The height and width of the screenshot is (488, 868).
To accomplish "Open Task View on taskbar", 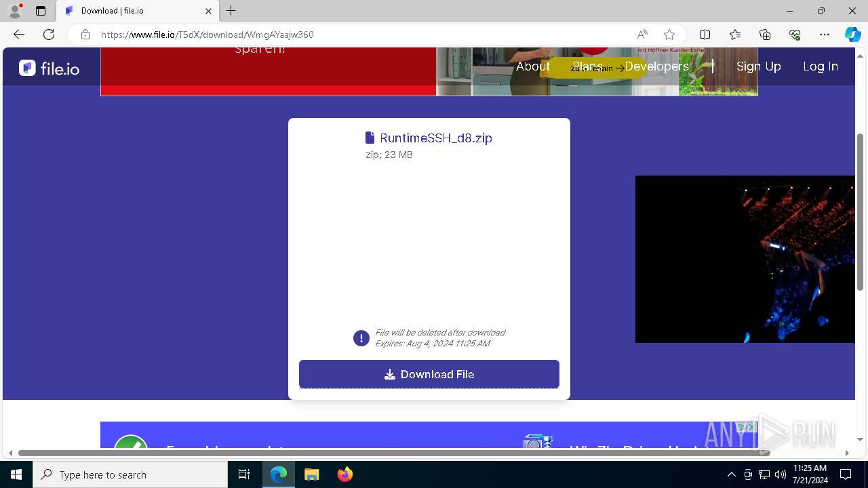I will click(244, 474).
